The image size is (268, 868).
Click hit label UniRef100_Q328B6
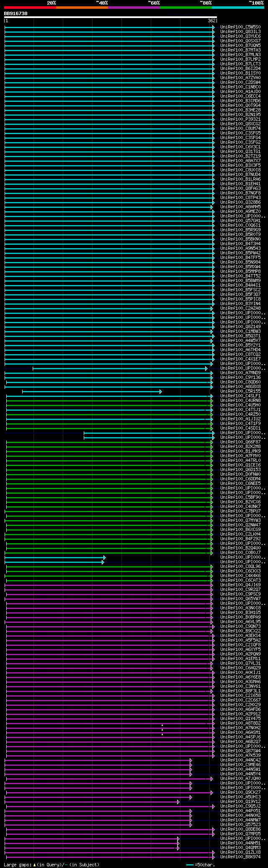tap(240, 202)
